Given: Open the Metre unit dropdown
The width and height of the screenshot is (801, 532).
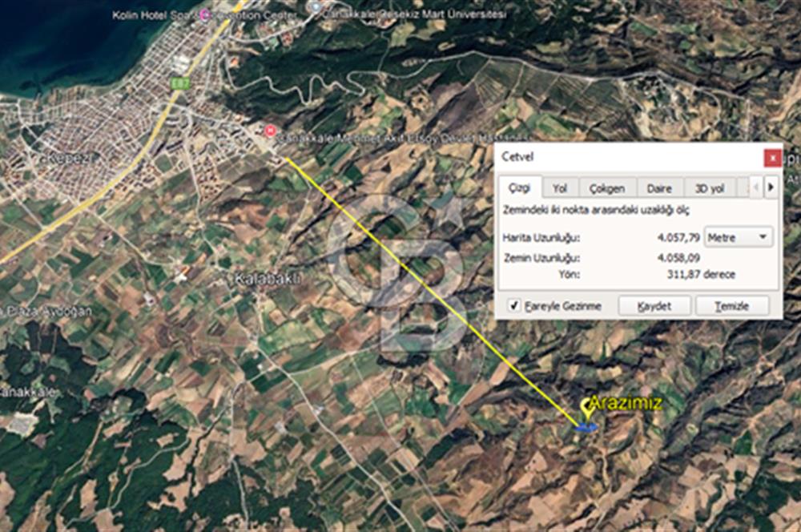Looking at the screenshot, I should (x=738, y=237).
